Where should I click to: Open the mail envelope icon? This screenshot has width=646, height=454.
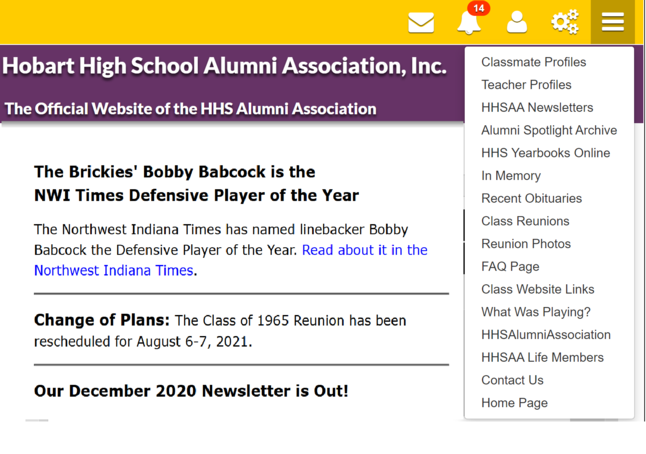pos(421,22)
